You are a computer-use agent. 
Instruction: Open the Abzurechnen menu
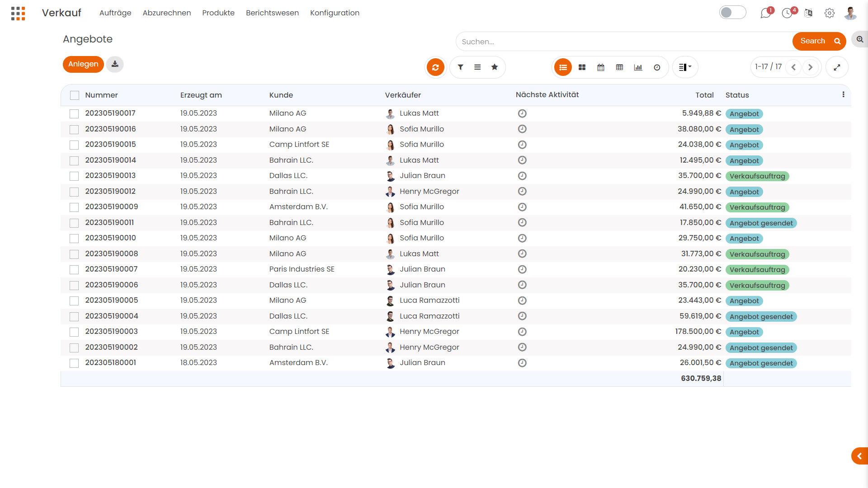(x=167, y=13)
